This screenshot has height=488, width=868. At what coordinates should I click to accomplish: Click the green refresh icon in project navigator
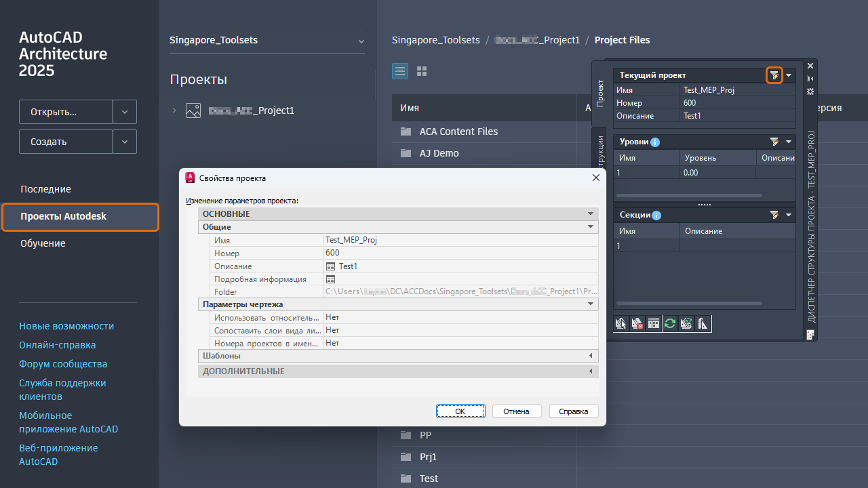(670, 323)
